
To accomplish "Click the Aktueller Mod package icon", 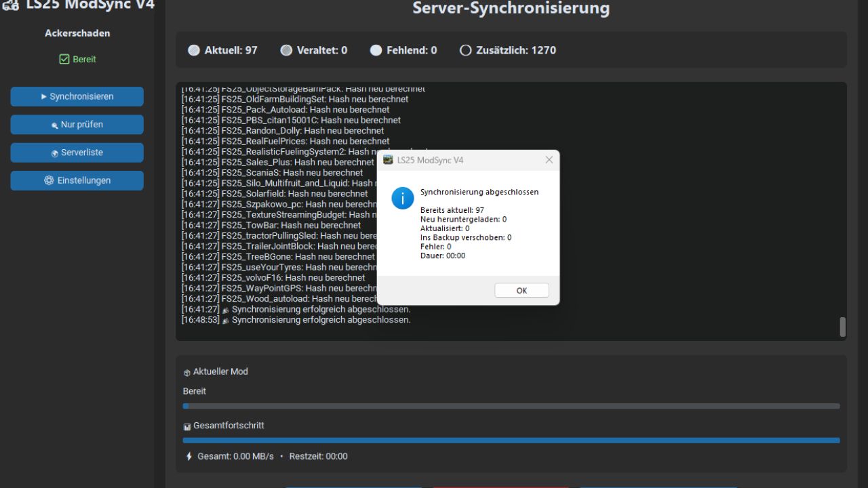I will pyautogui.click(x=187, y=372).
